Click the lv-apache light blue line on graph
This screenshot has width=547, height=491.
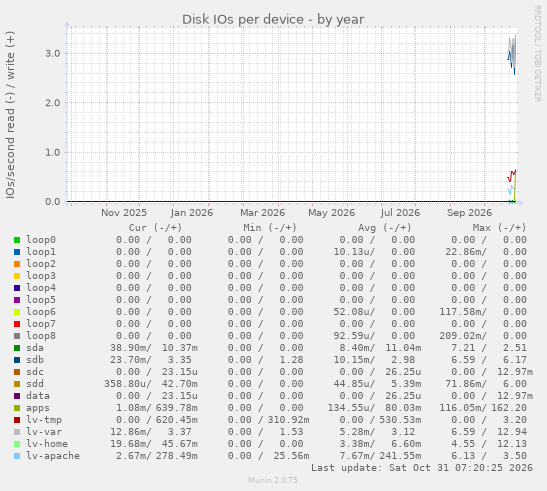tap(511, 190)
